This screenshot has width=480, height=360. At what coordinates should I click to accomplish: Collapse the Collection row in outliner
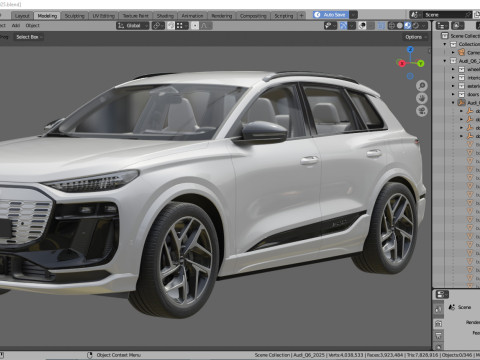point(445,44)
